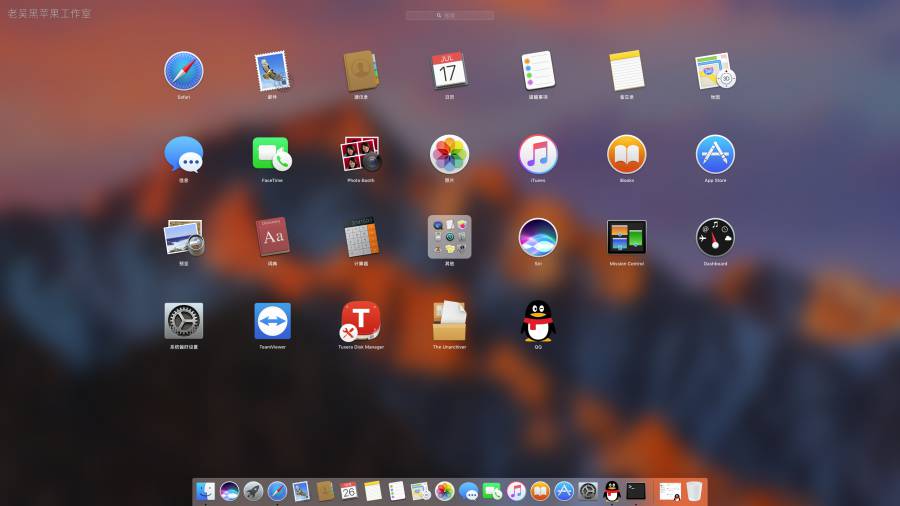This screenshot has height=506, width=900.
Task: Open Safari compass in the Dock
Action: 277,491
